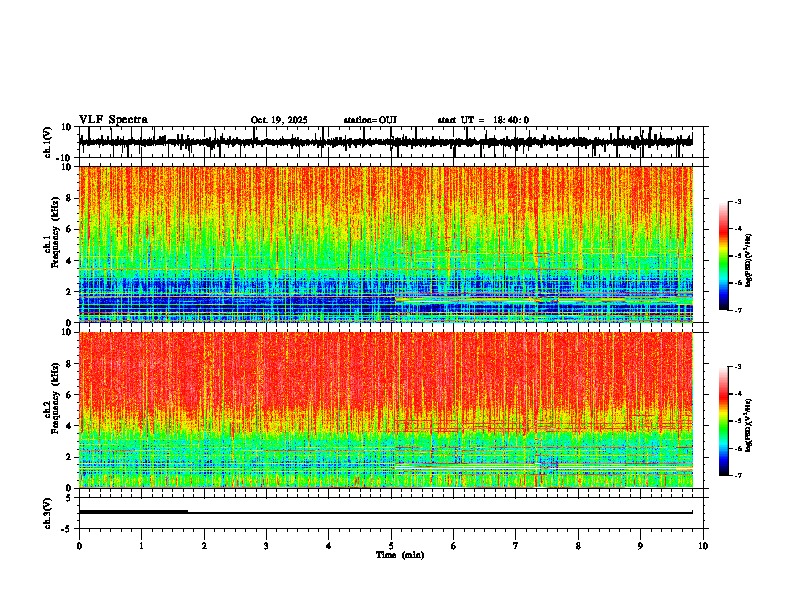Click the 'VLF Spectra' title text
Image resolution: width=792 pixels, height=612 pixels.
pos(113,120)
